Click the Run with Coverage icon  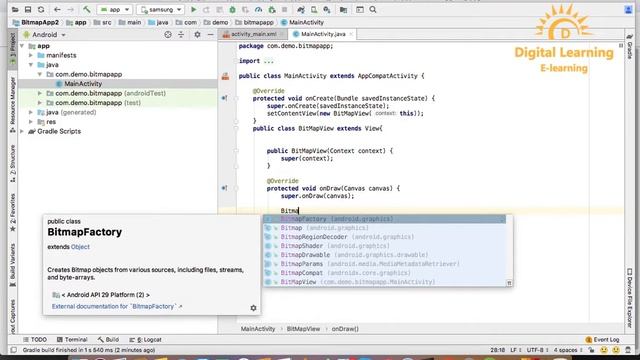245,9
